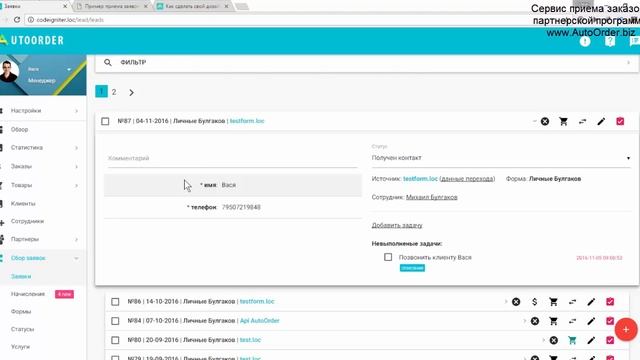Open the alert icon in the header
This screenshot has height=360, width=640.
point(585,41)
